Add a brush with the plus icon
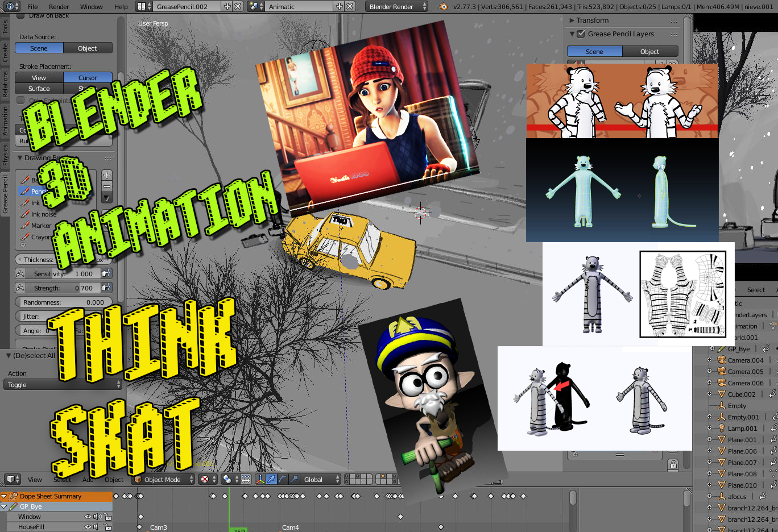 (x=107, y=174)
